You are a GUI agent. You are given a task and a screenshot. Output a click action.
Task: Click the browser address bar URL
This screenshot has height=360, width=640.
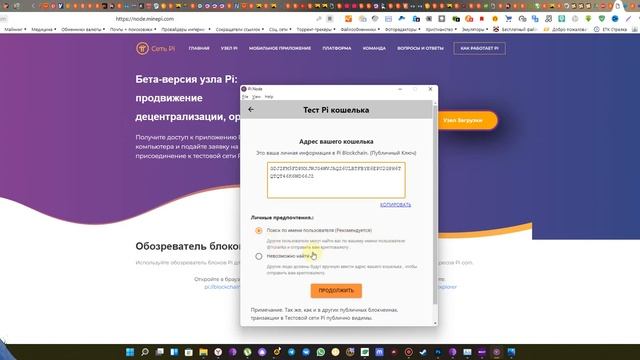point(144,19)
